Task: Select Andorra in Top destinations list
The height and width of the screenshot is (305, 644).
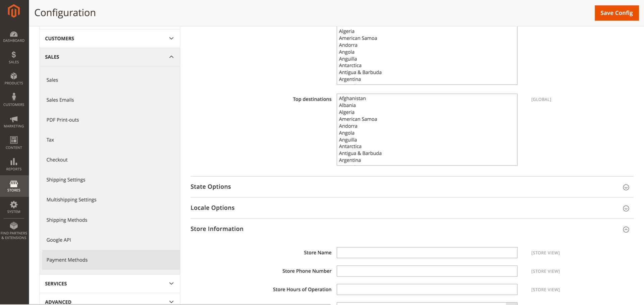Action: pyautogui.click(x=348, y=126)
